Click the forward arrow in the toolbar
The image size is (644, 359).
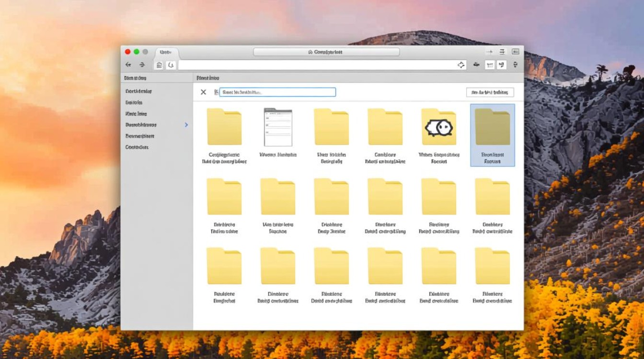tap(142, 65)
